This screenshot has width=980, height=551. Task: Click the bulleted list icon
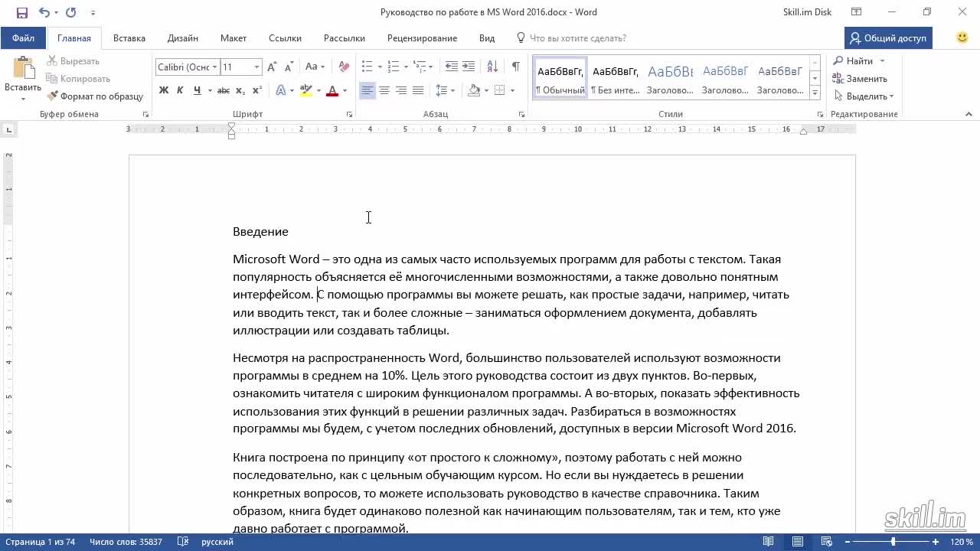click(367, 67)
